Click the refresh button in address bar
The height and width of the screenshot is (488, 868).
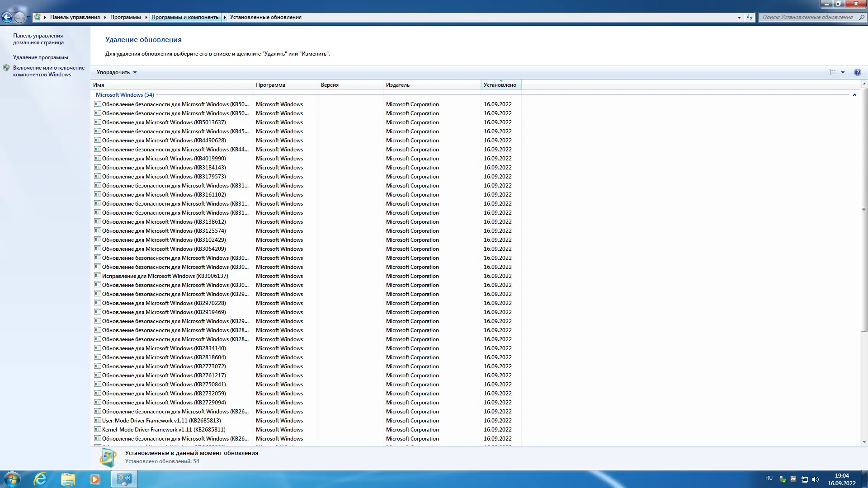[750, 17]
